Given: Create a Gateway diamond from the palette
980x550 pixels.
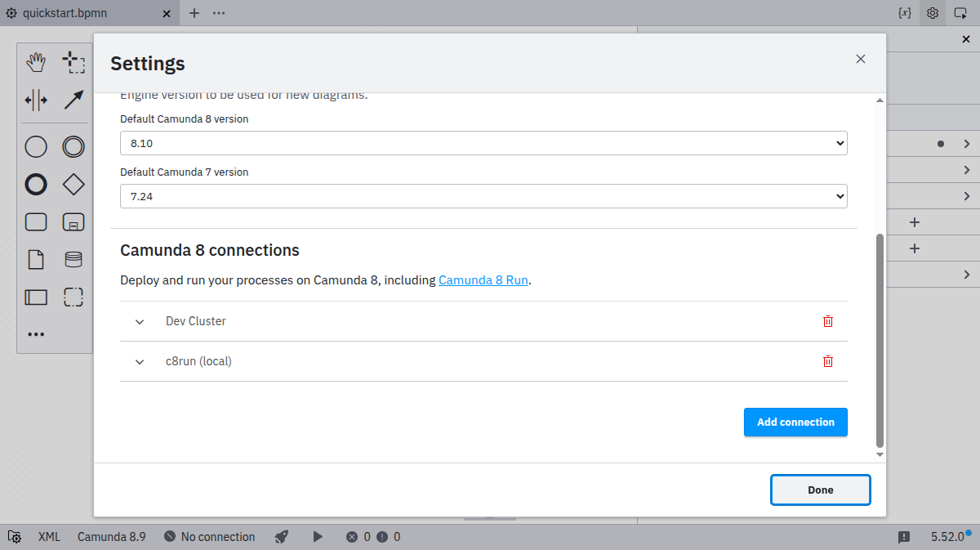Looking at the screenshot, I should point(73,185).
